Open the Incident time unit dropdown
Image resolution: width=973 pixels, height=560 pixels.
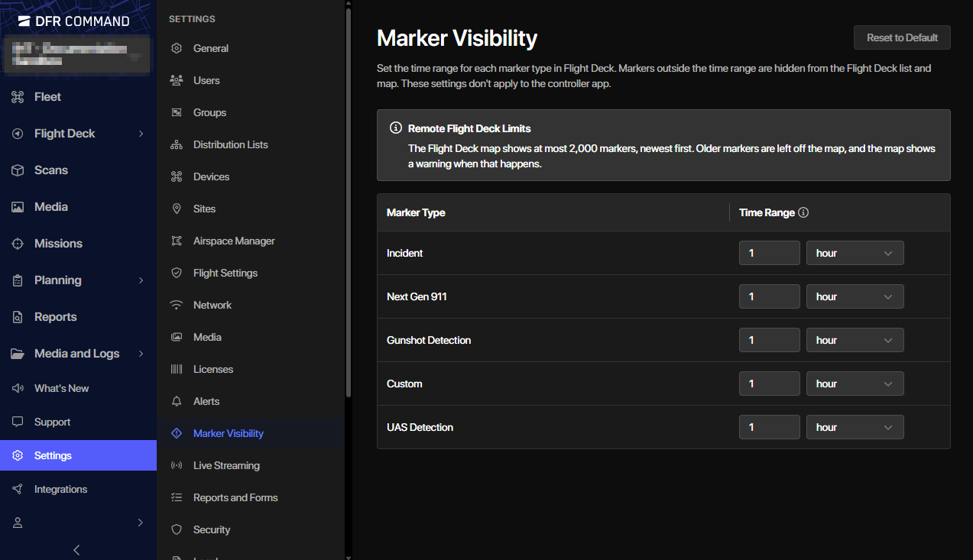click(x=855, y=253)
